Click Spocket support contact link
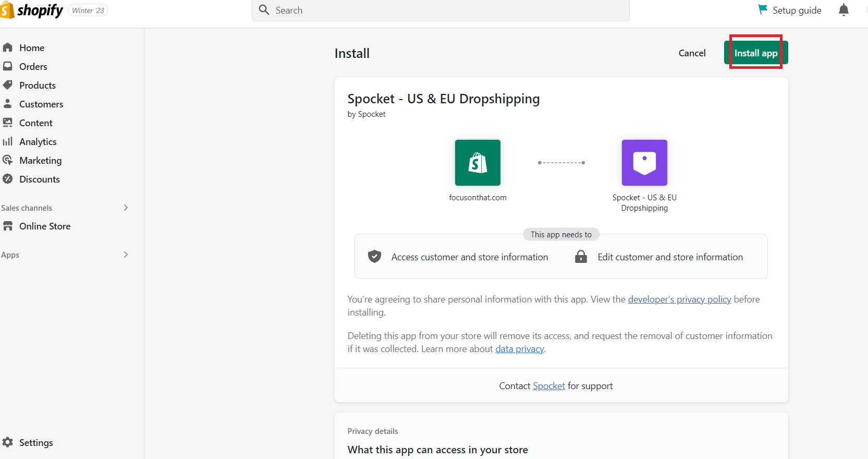Viewport: 868px width, 459px height. pos(549,385)
